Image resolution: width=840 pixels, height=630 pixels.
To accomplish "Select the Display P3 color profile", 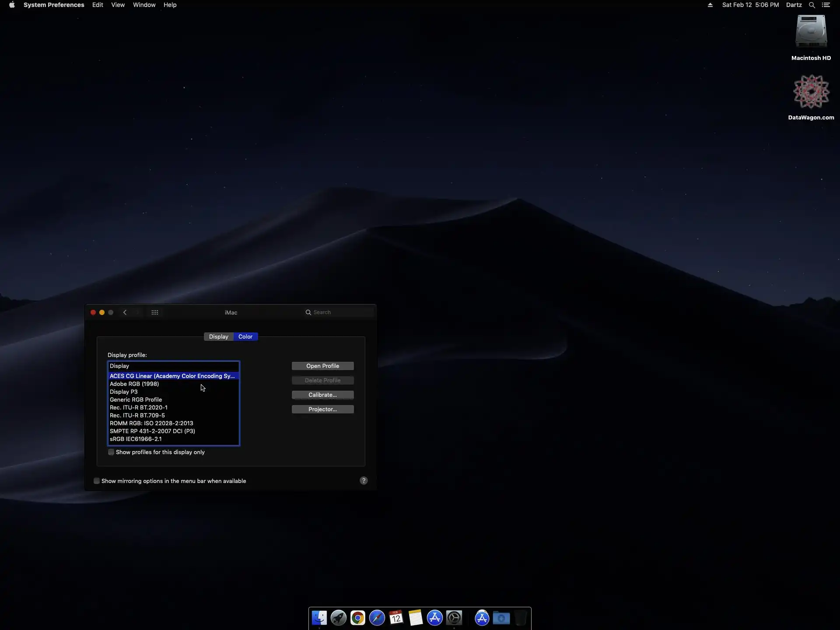I will point(124,392).
